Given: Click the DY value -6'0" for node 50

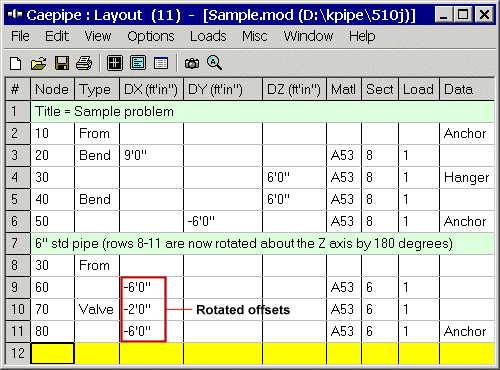Looking at the screenshot, I should (223, 221).
